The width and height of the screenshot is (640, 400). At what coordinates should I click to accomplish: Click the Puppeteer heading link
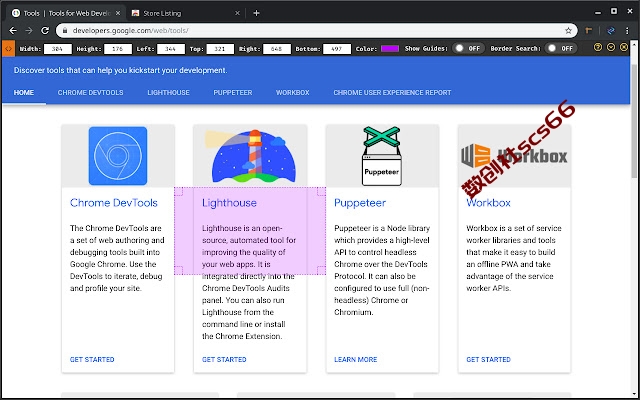tap(360, 203)
